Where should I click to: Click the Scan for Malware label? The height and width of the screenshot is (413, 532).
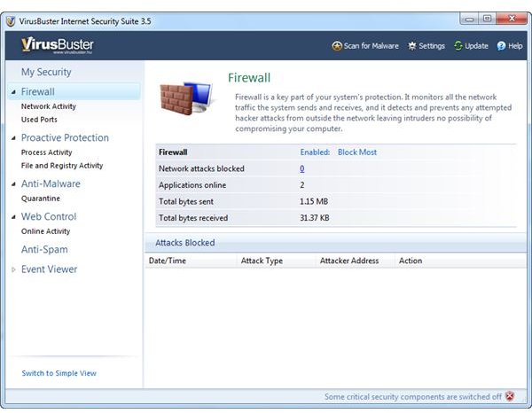pos(372,46)
